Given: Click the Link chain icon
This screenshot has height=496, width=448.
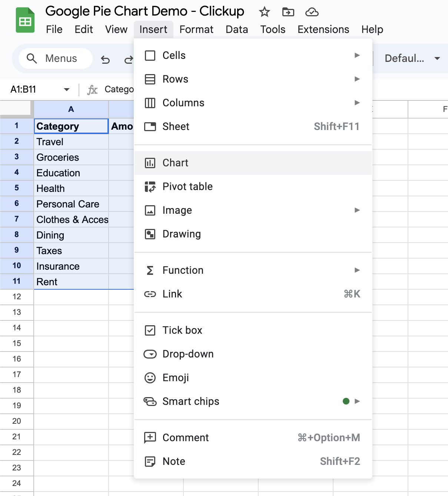Looking at the screenshot, I should pos(150,294).
